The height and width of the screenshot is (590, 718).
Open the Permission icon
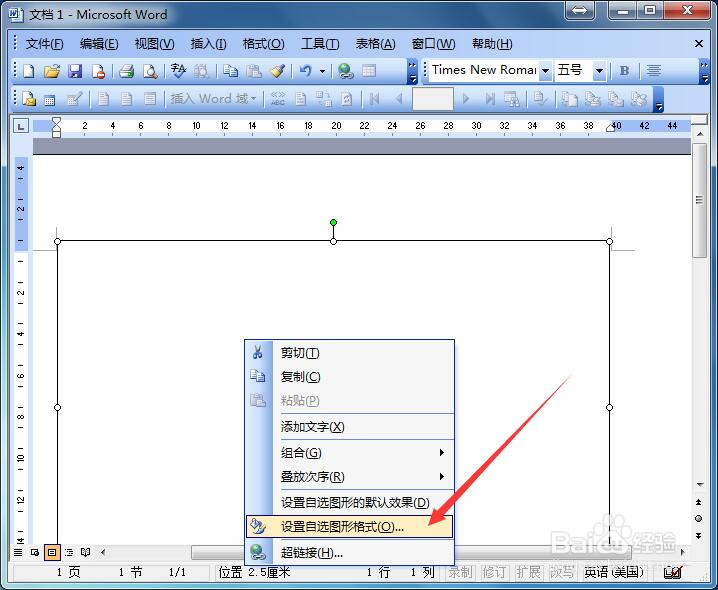tap(98, 71)
